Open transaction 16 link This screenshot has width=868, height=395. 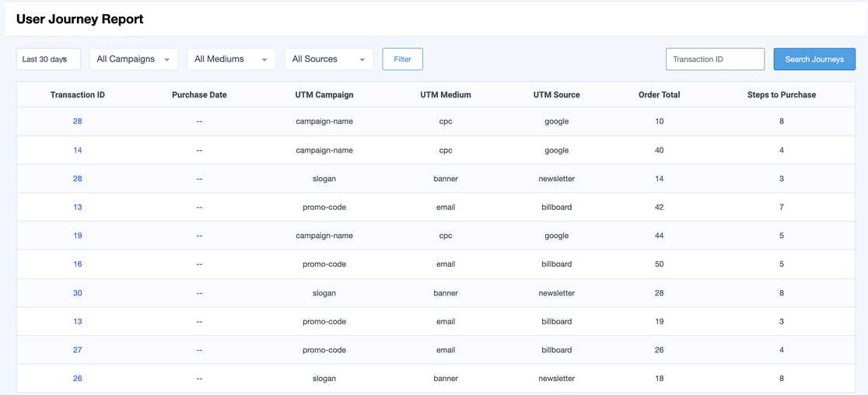[78, 264]
